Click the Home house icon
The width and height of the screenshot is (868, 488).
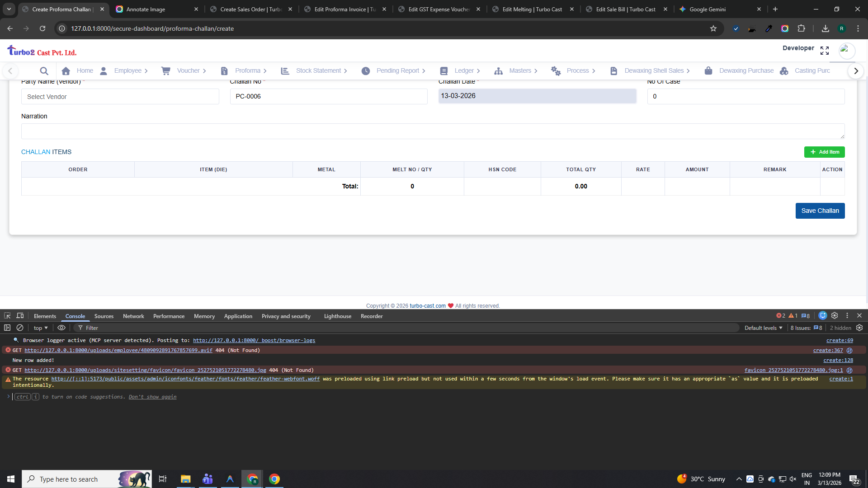pyautogui.click(x=66, y=71)
